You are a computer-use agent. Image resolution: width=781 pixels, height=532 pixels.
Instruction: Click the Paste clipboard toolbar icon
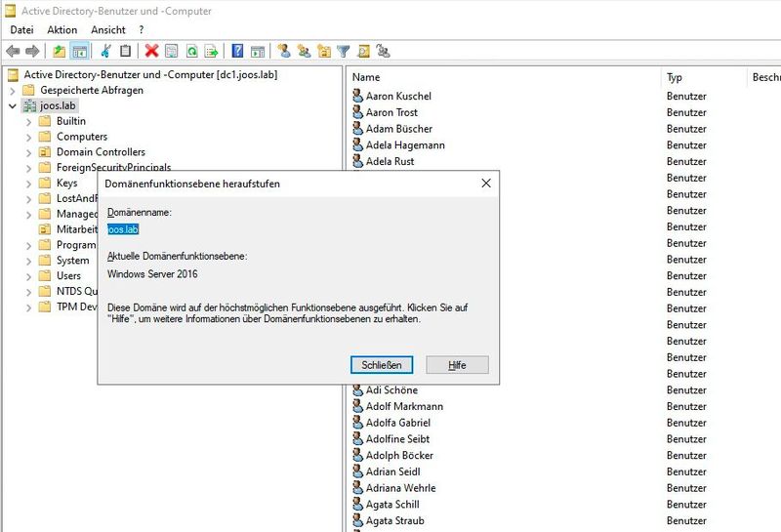(x=126, y=51)
